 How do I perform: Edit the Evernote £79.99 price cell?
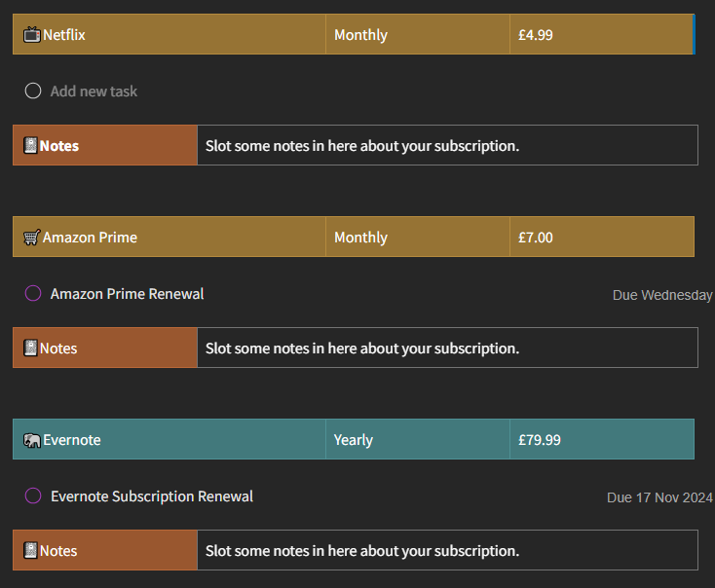tap(600, 440)
